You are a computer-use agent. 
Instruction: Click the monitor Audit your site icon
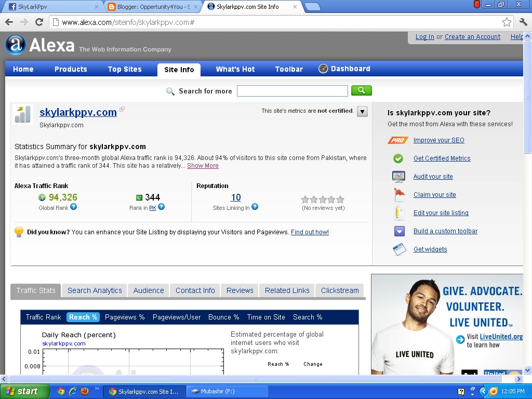pyautogui.click(x=398, y=177)
